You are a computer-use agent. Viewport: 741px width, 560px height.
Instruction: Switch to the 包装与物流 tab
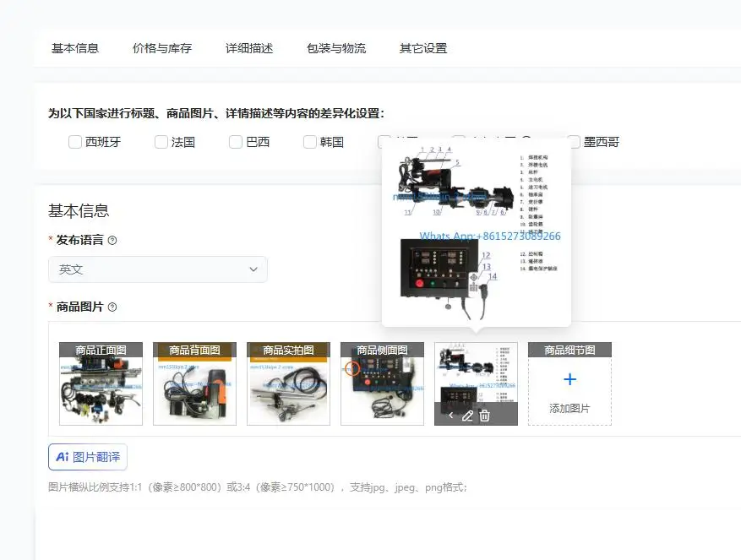click(336, 48)
